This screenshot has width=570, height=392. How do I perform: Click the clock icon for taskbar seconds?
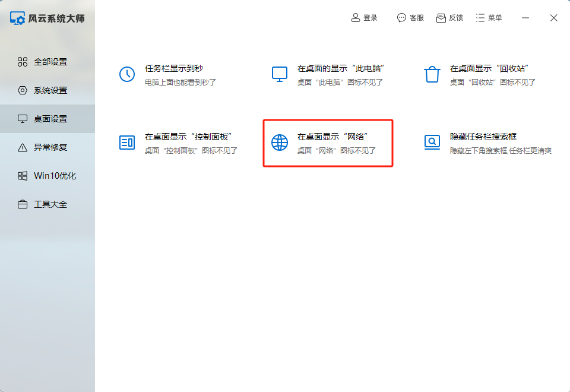click(127, 74)
